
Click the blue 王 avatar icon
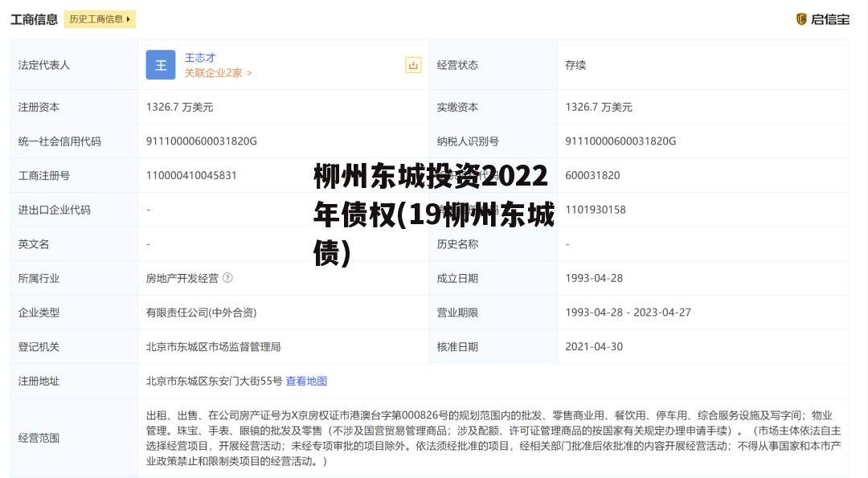pyautogui.click(x=161, y=65)
